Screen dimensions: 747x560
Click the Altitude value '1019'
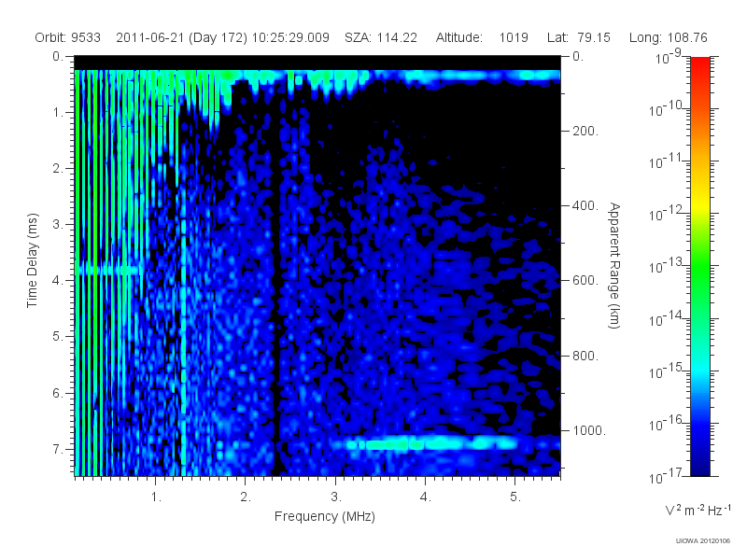[514, 37]
